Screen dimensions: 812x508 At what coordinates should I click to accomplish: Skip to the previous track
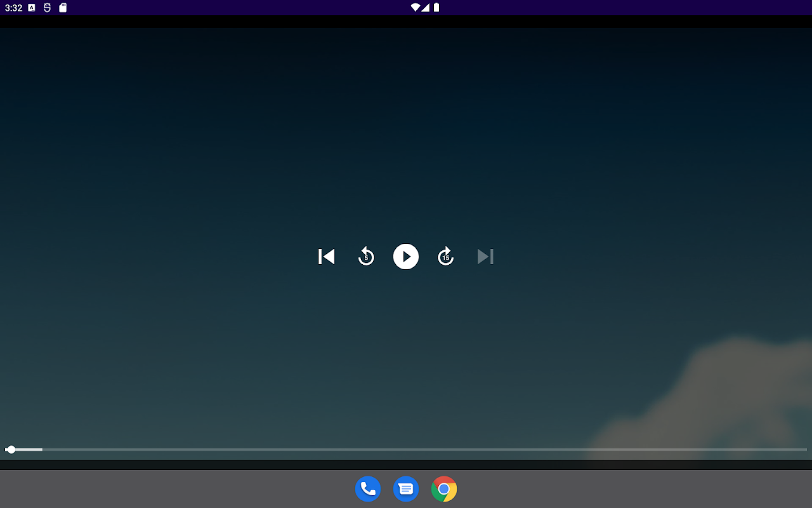point(326,257)
